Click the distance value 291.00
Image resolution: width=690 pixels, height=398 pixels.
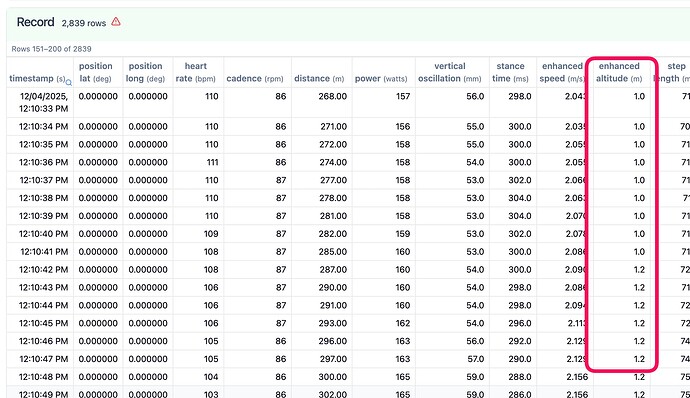point(333,305)
